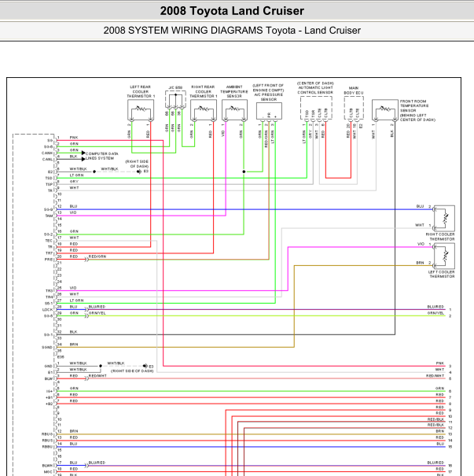This screenshot has height=476, width=474.
Task: Click the arrowhead on the CANH green wire
Action: click(83, 153)
